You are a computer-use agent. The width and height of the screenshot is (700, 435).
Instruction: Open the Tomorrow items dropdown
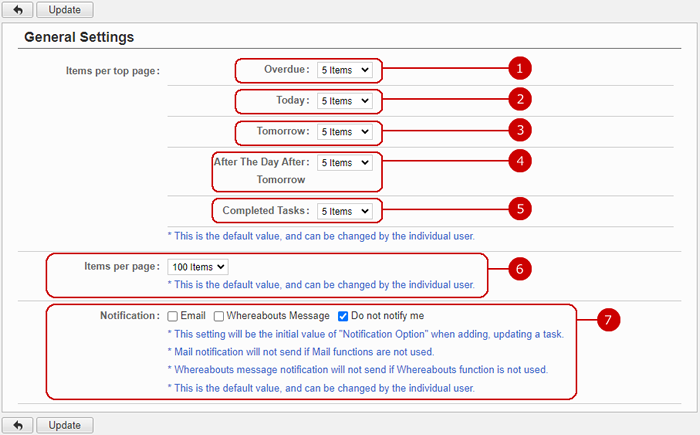344,132
